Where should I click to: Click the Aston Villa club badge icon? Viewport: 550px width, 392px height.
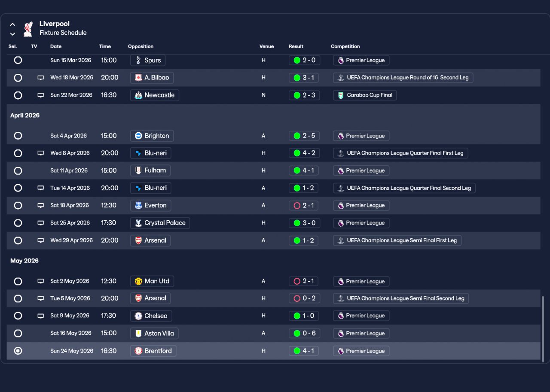(138, 333)
